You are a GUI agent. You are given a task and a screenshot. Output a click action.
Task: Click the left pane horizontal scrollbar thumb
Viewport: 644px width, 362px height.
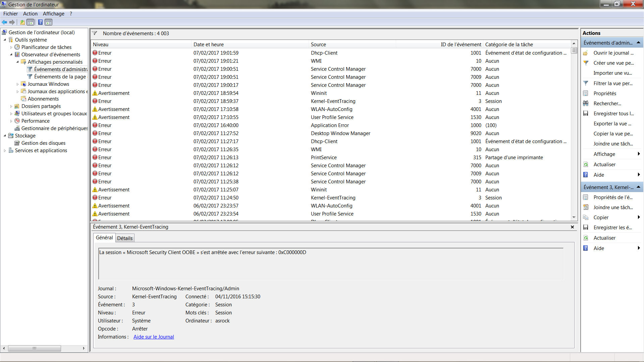34,348
